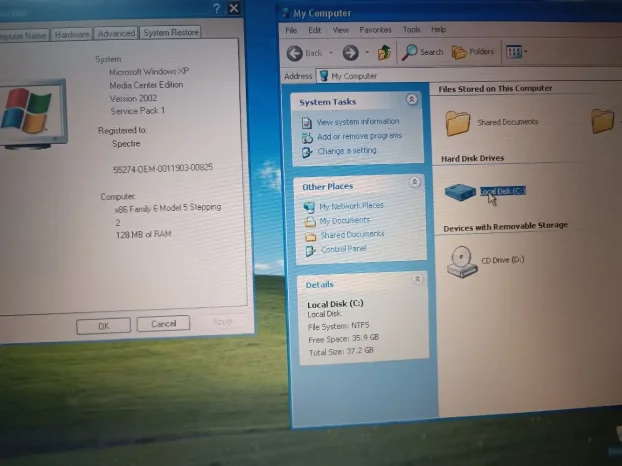The height and width of the screenshot is (466, 622).
Task: Click the Shared Documents folder label
Action: [x=507, y=122]
